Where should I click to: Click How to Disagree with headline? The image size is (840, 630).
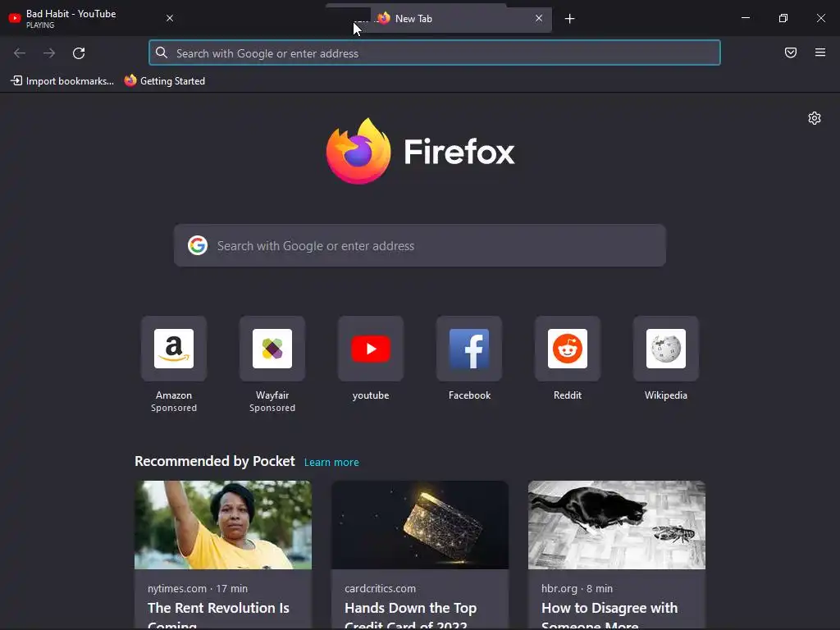(609, 608)
